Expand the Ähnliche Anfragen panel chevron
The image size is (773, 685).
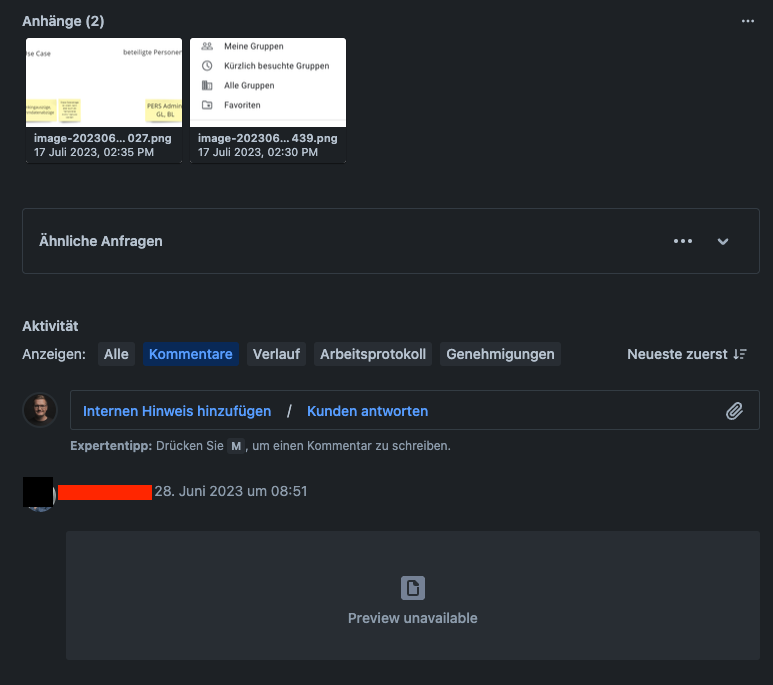(723, 241)
